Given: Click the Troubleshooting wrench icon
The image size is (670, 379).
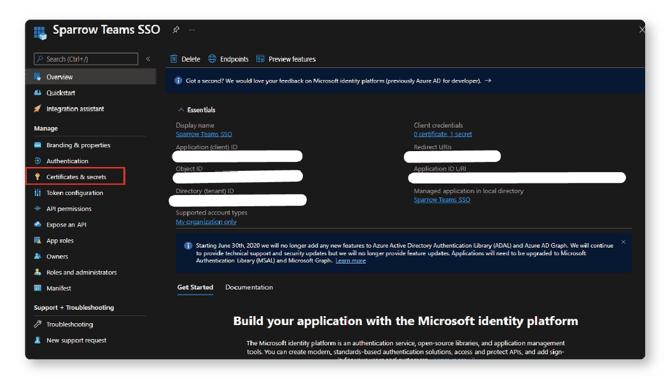Looking at the screenshot, I should tap(38, 324).
